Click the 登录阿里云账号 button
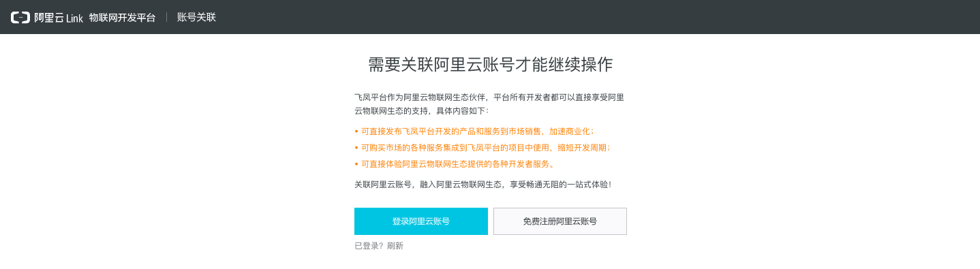 pyautogui.click(x=421, y=221)
